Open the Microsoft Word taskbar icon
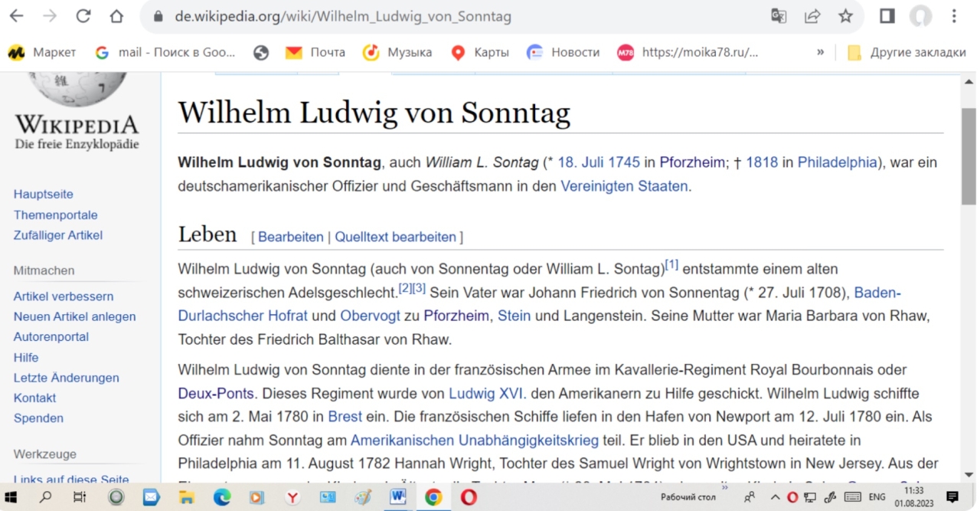This screenshot has width=980, height=511. tap(398, 497)
